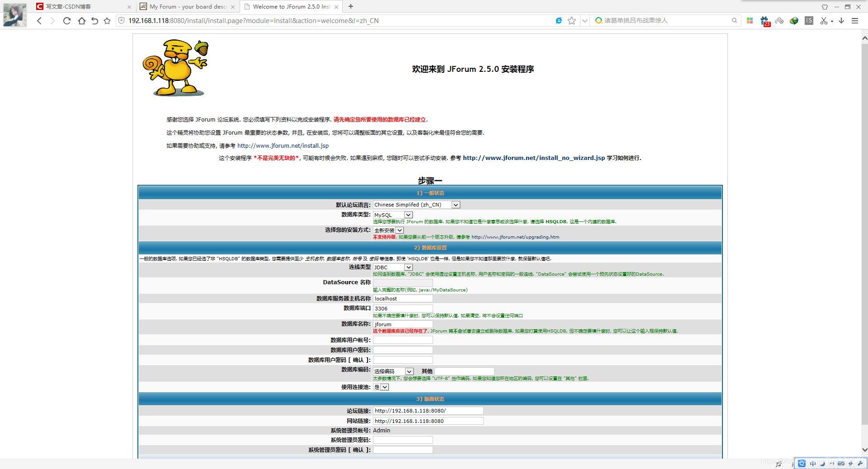Viewport: 868px width, 469px height.
Task: Click the database port field 3306
Action: click(403, 309)
